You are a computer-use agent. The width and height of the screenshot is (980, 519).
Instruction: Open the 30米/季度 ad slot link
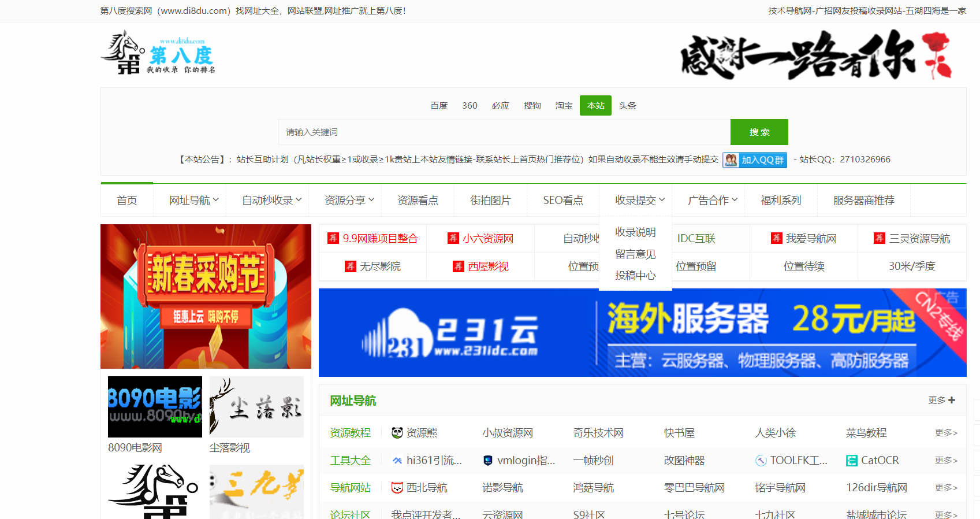pyautogui.click(x=912, y=266)
